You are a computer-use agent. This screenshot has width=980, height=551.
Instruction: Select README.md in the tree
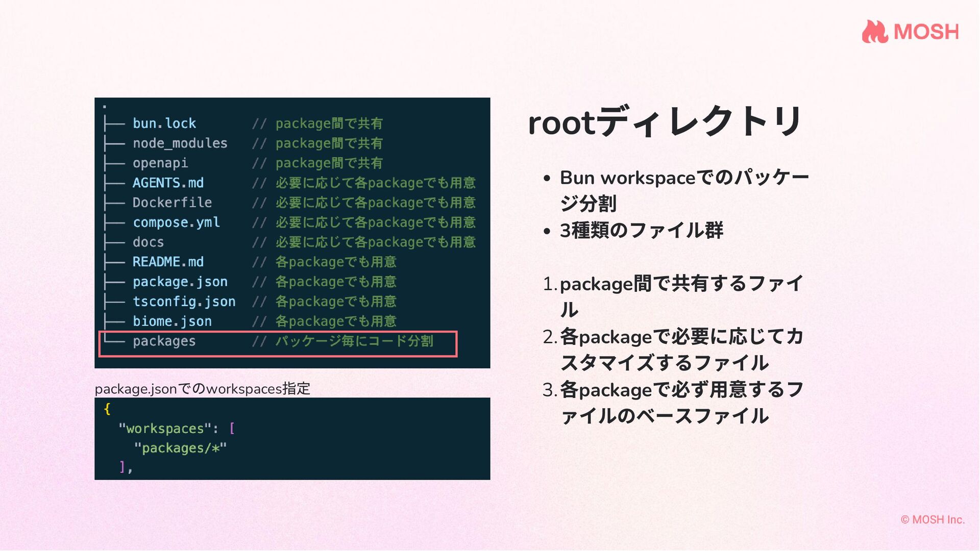click(168, 262)
